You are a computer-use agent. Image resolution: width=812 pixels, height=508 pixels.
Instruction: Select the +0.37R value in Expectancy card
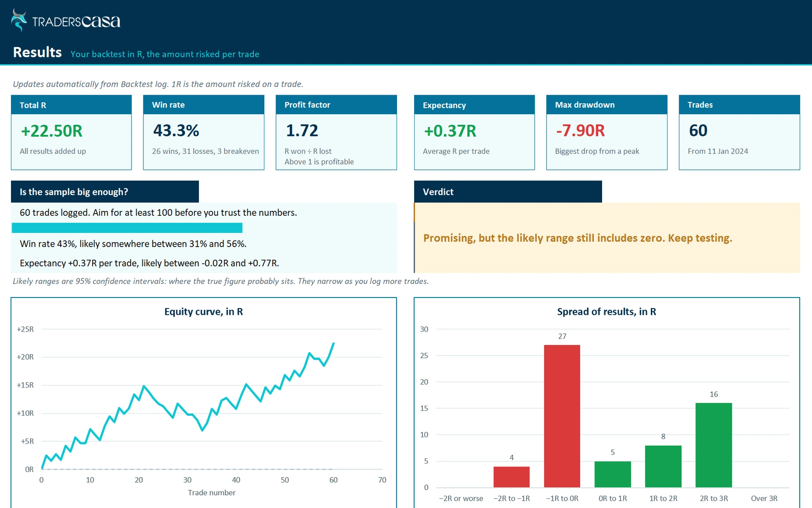point(450,131)
